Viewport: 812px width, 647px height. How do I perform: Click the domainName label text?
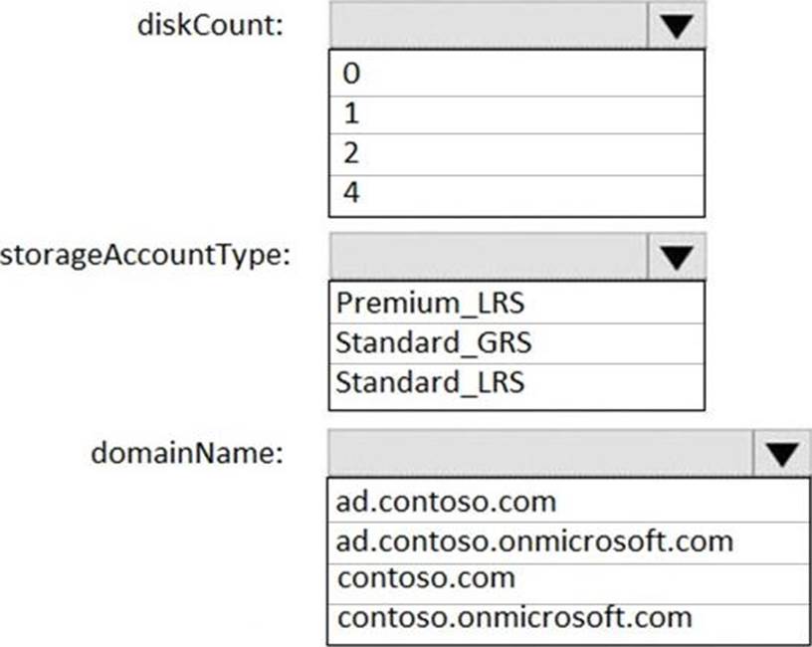click(x=188, y=453)
